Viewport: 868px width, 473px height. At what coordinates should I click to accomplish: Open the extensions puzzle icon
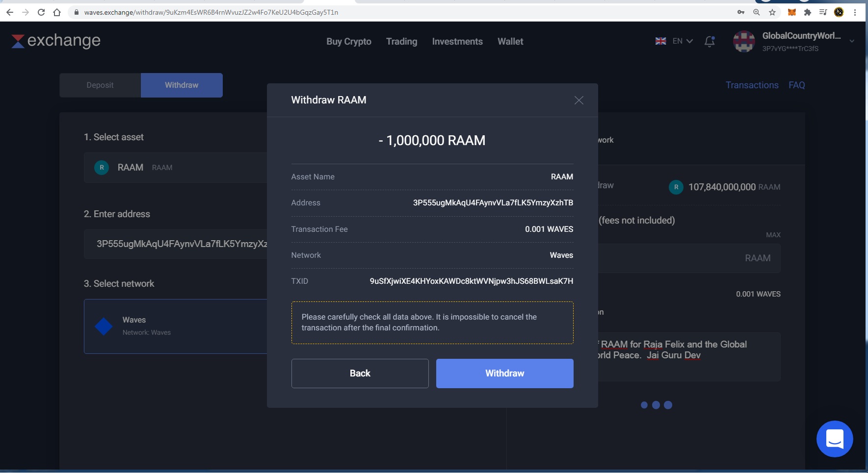click(807, 12)
